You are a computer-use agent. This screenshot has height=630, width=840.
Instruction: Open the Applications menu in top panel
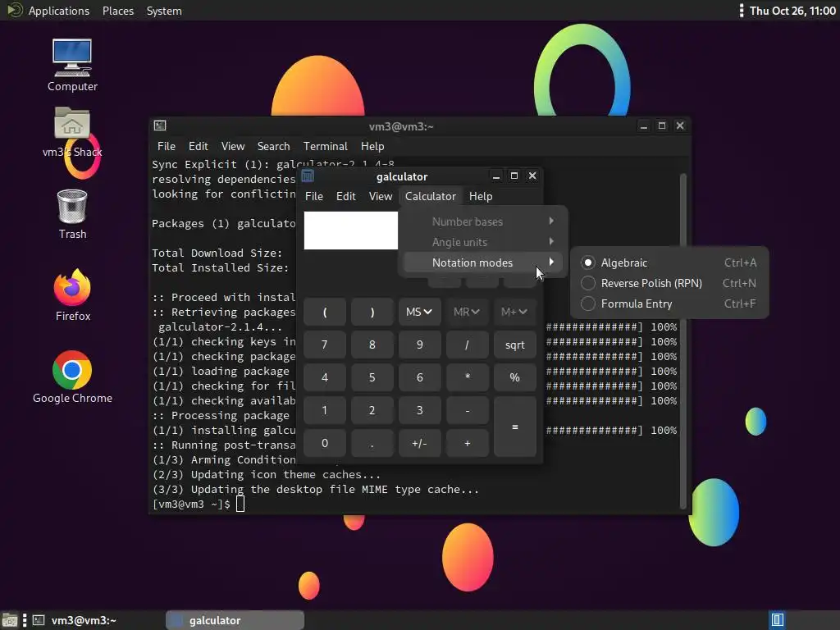coord(59,11)
